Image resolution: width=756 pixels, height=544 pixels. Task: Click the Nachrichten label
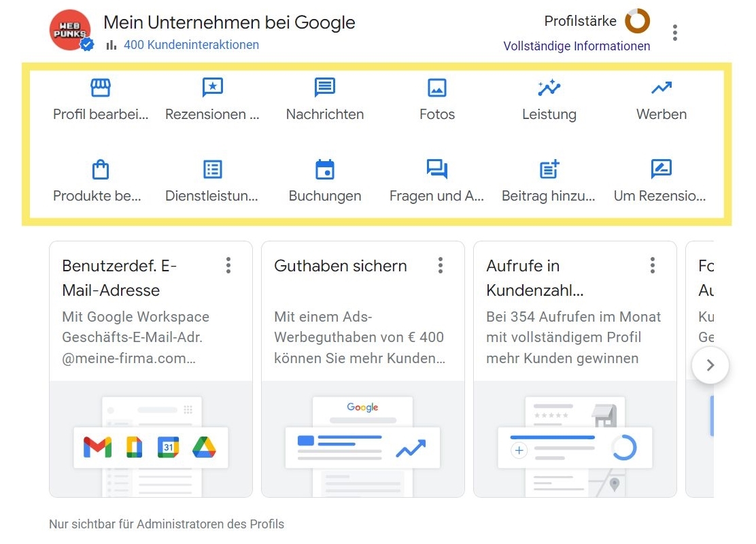325,114
